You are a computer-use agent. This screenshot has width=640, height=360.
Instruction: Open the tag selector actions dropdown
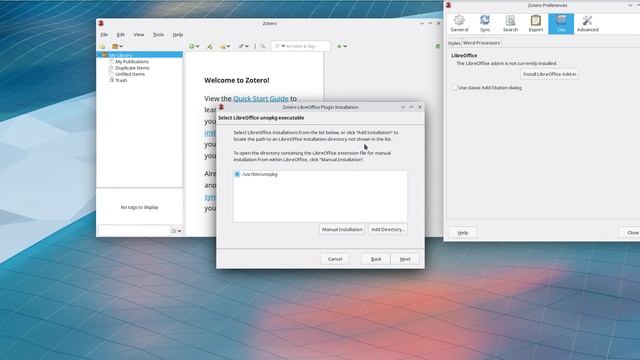176,231
